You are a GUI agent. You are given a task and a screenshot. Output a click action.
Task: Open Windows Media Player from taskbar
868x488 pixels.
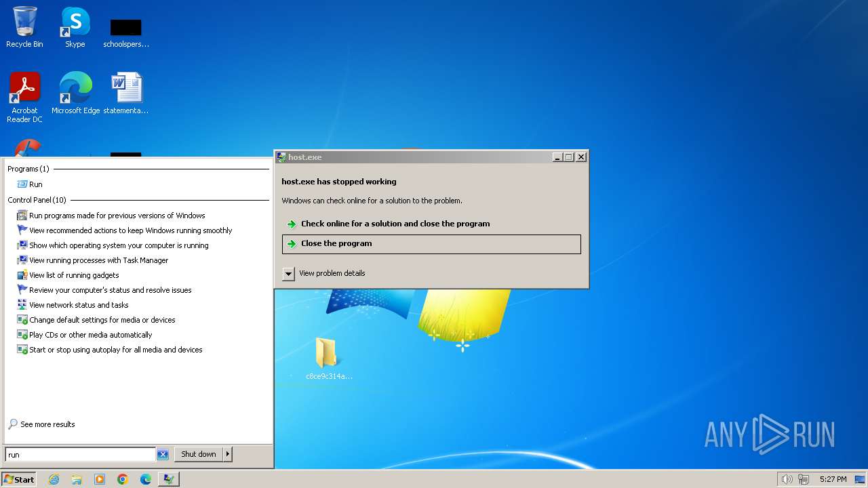point(100,479)
